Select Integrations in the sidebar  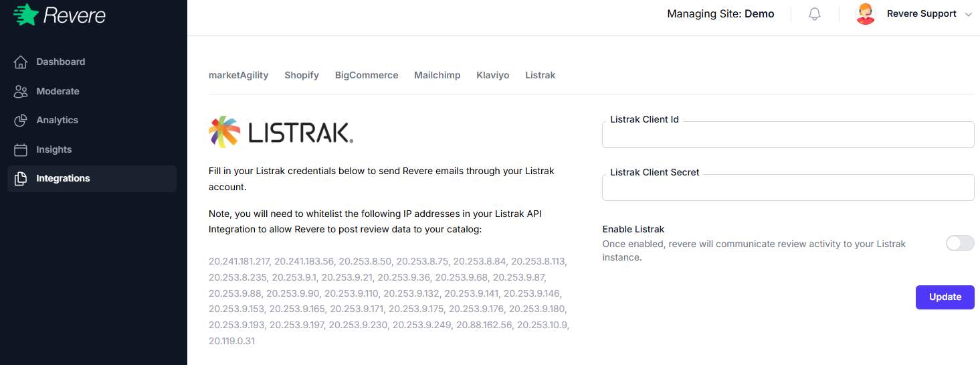(92, 178)
